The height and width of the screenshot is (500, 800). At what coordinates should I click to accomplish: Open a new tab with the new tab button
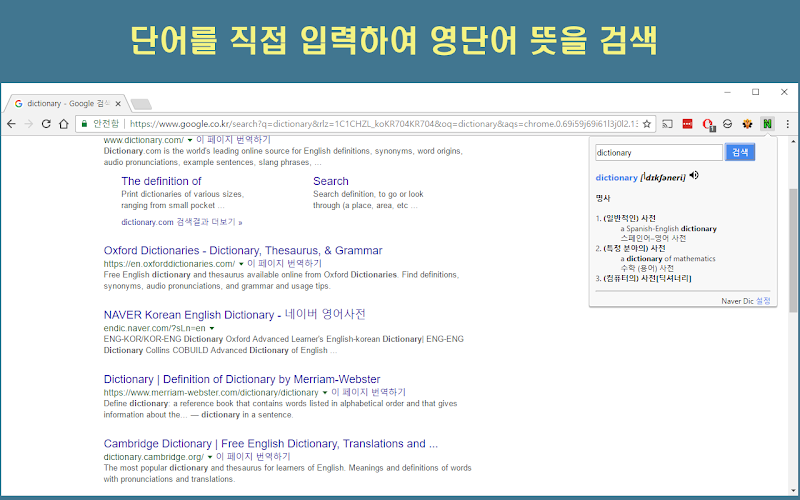tap(141, 104)
